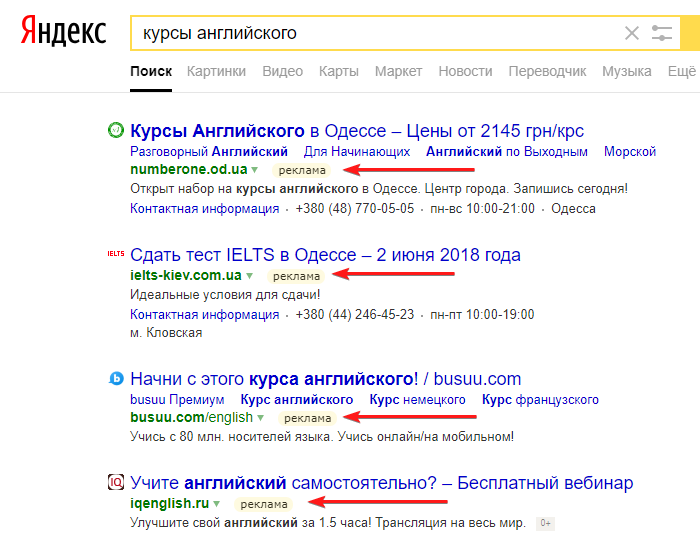
Task: Open Курс немецкого sitelink
Action: 417,400
